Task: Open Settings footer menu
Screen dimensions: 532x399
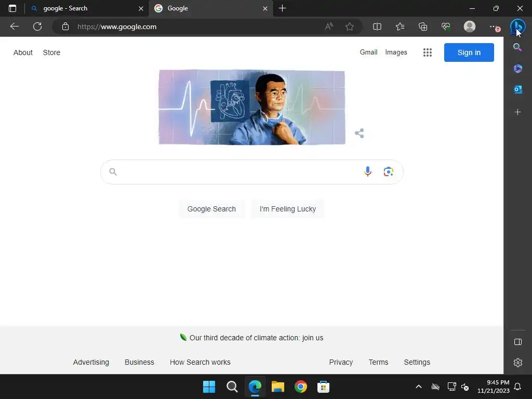Action: [x=417, y=362]
